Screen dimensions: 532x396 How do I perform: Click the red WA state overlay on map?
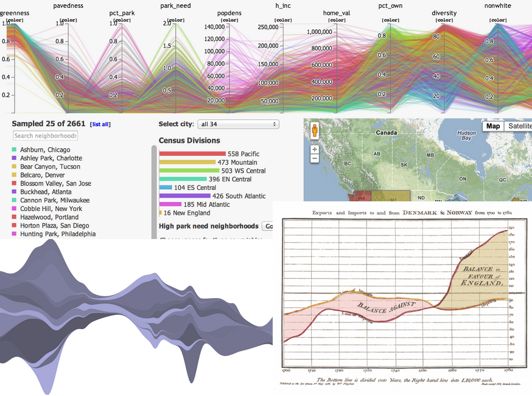tap(362, 197)
